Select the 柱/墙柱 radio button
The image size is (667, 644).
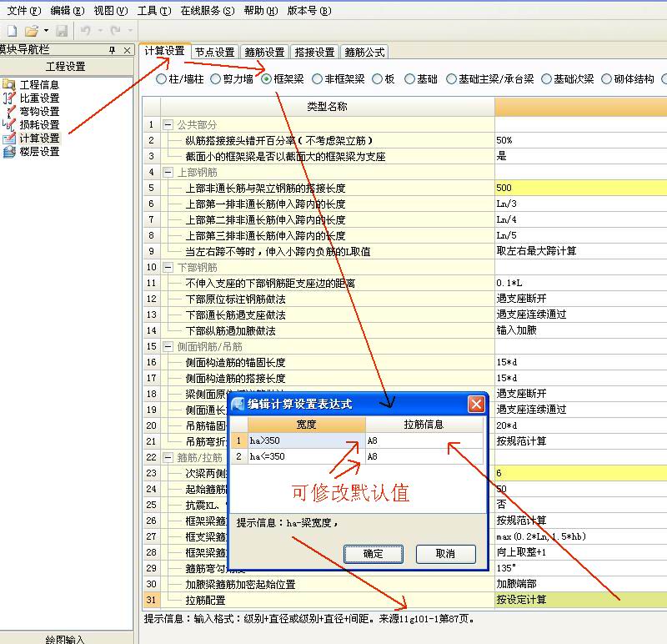161,78
